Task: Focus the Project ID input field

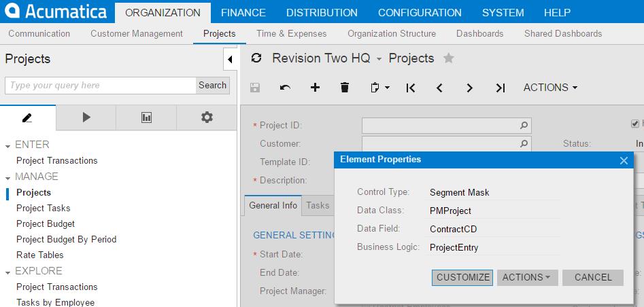Action: tap(446, 126)
